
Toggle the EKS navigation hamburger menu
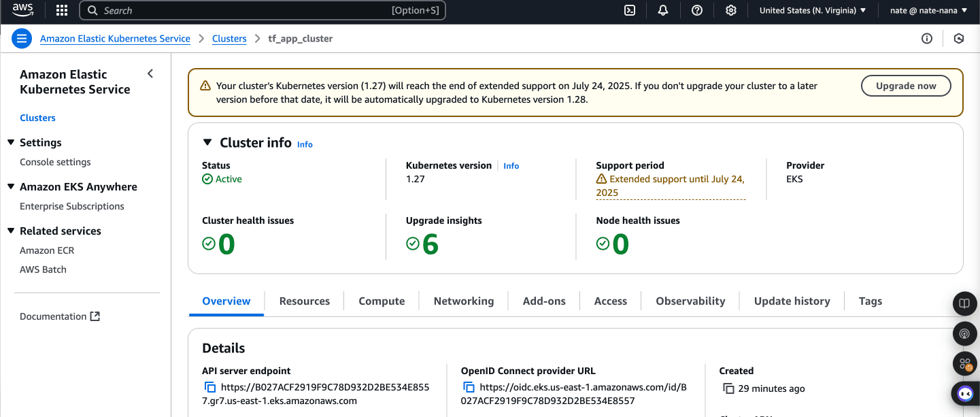click(x=21, y=38)
